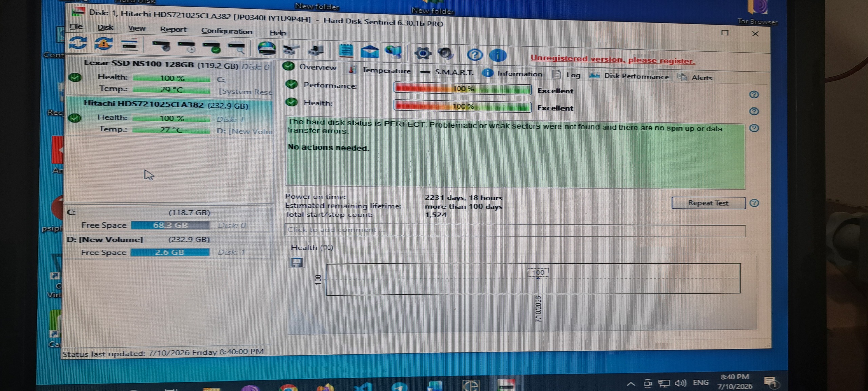Click the ENG language indicator in taskbar

point(701,383)
